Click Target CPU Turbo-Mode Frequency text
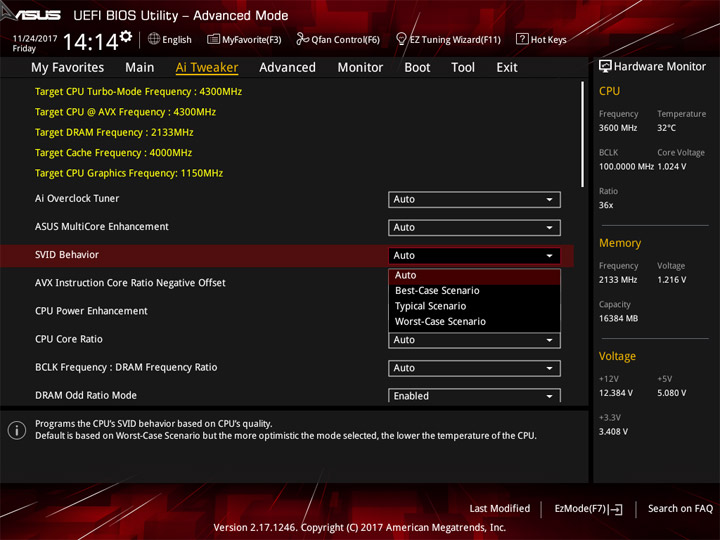720x540 pixels. coord(138,91)
